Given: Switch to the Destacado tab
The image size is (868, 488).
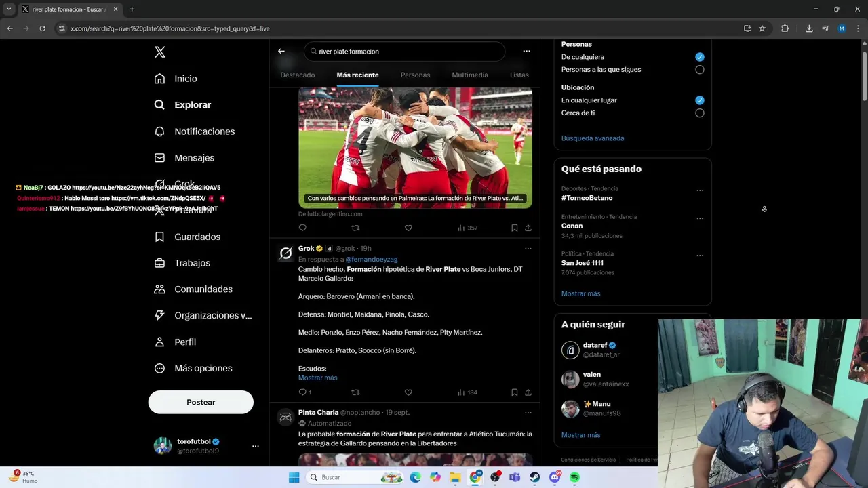Looking at the screenshot, I should coord(298,75).
